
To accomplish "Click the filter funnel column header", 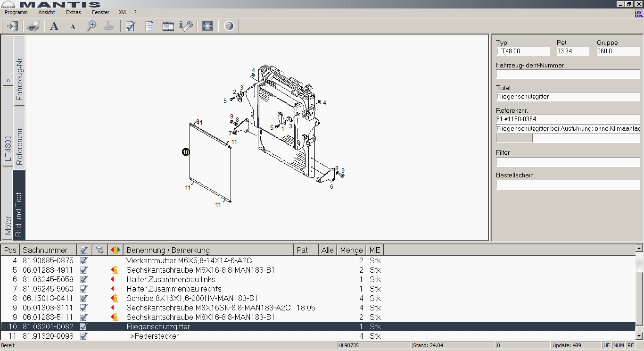I will 99,250.
